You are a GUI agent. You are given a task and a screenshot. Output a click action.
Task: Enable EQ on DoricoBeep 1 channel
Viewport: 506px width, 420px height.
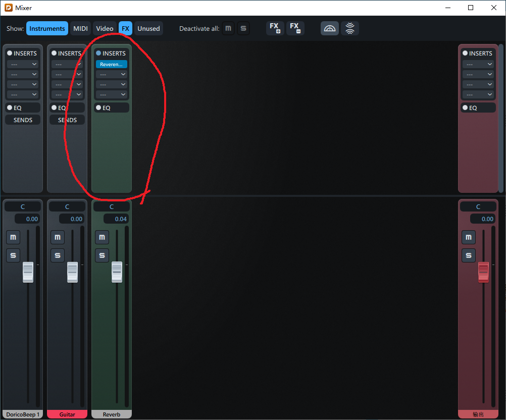click(10, 108)
